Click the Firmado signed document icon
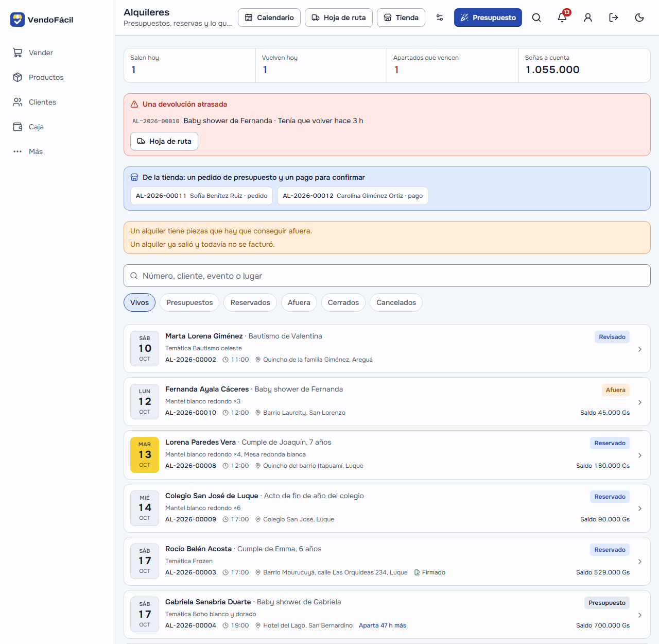Image resolution: width=659 pixels, height=644 pixels. (417, 572)
